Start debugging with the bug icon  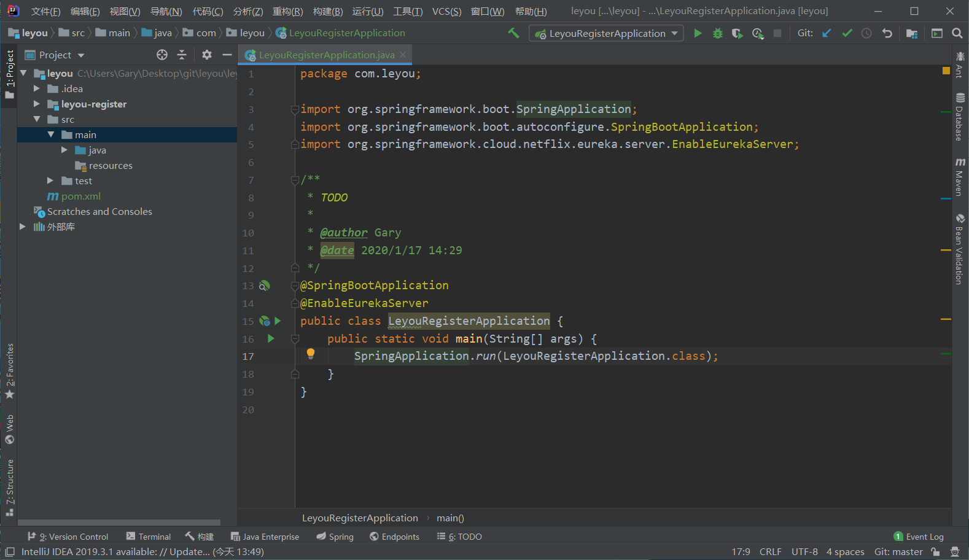click(x=717, y=33)
